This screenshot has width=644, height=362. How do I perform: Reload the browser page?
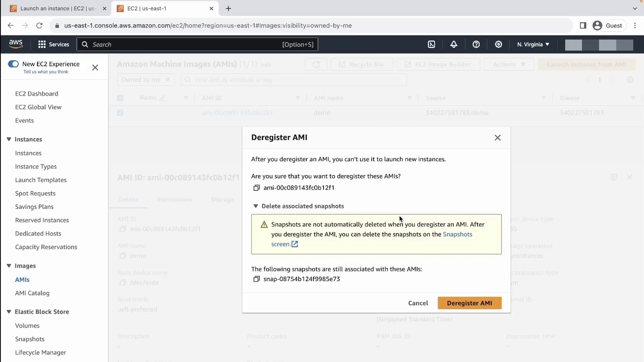(39, 25)
